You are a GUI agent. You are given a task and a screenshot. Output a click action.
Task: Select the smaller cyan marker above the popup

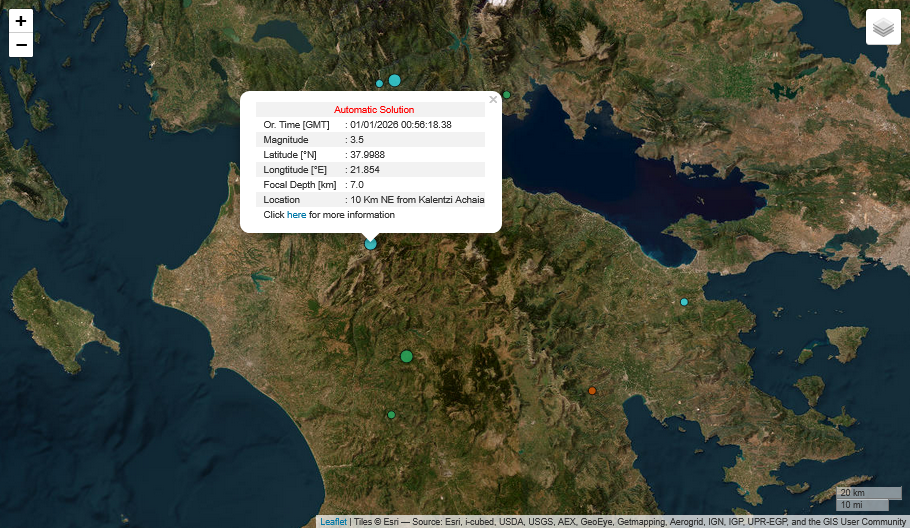click(x=379, y=84)
